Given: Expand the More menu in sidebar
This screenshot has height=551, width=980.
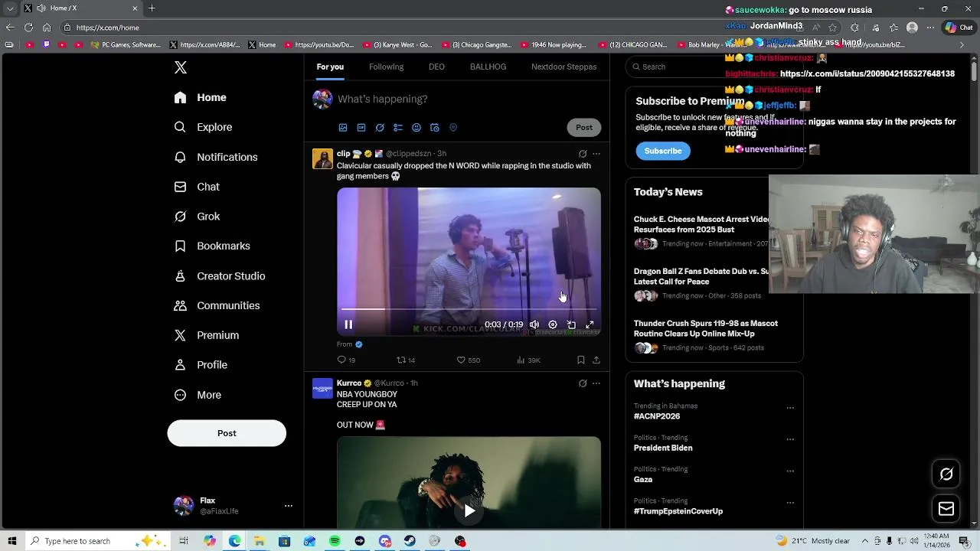Looking at the screenshot, I should click(198, 395).
